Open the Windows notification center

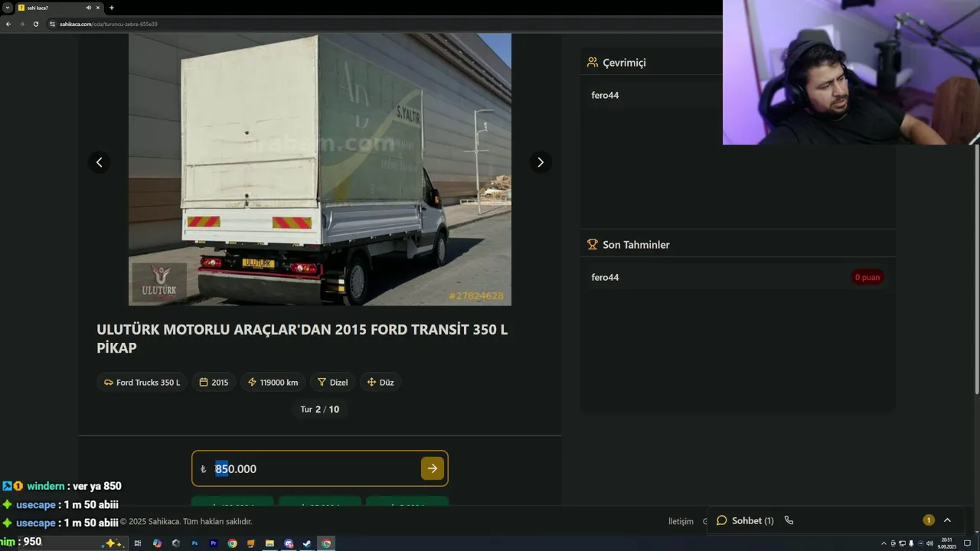click(x=967, y=543)
